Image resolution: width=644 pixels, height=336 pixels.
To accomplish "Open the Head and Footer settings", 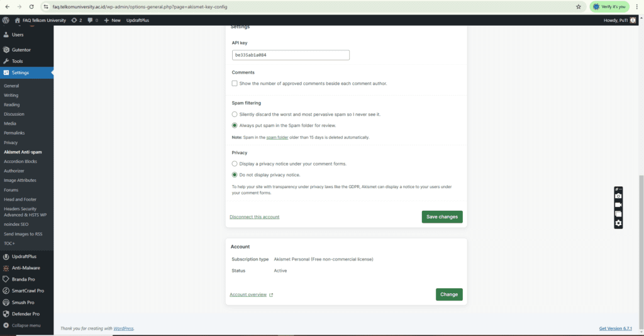I will tap(20, 199).
